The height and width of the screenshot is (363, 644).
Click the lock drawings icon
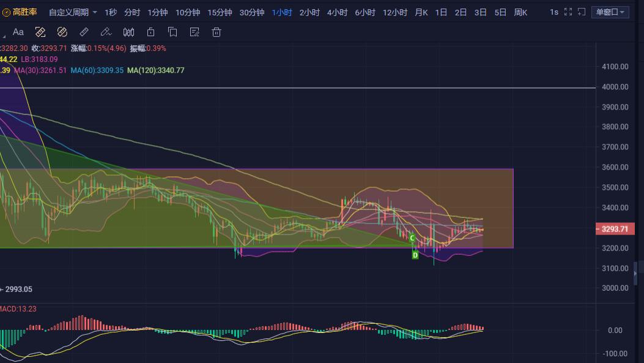(x=150, y=32)
